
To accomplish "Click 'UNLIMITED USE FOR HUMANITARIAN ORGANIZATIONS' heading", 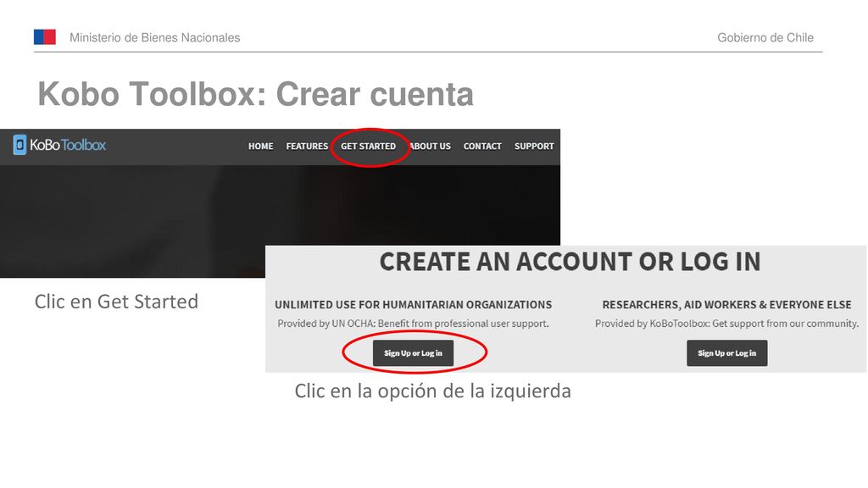I will 414,305.
